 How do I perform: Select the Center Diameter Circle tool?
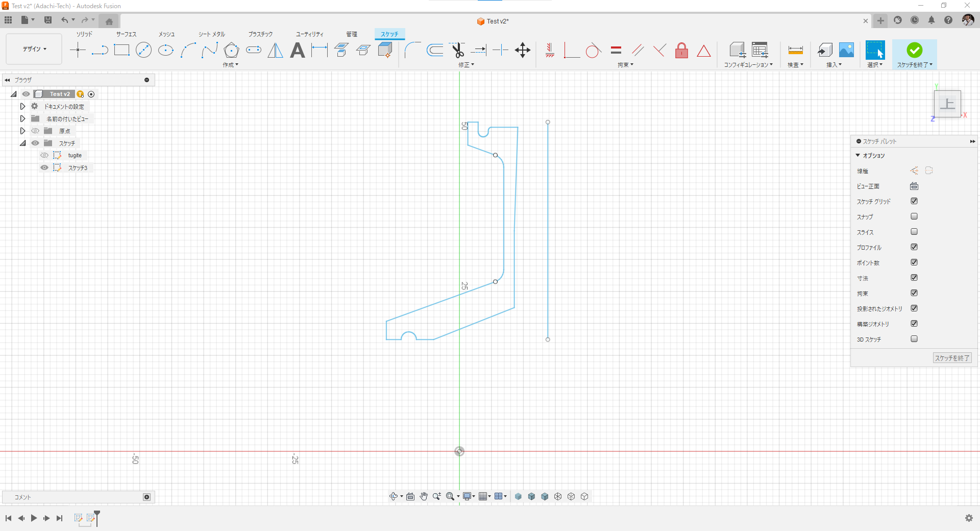144,50
